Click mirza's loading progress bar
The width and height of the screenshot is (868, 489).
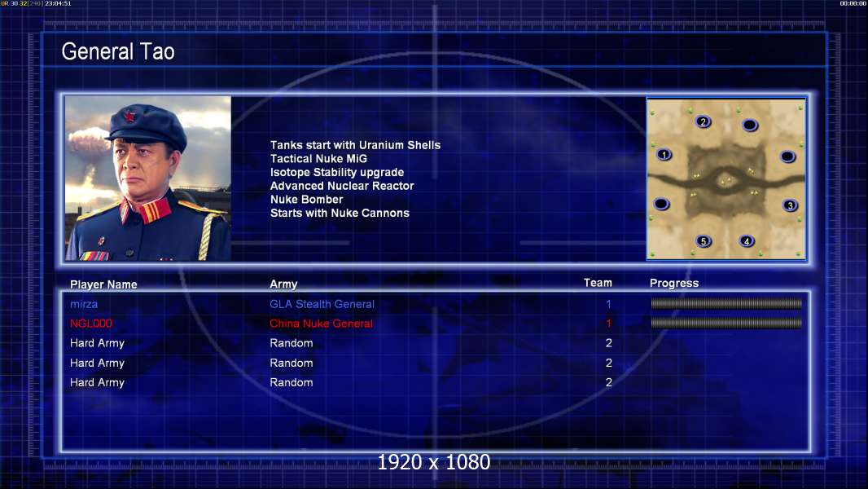[x=726, y=303]
